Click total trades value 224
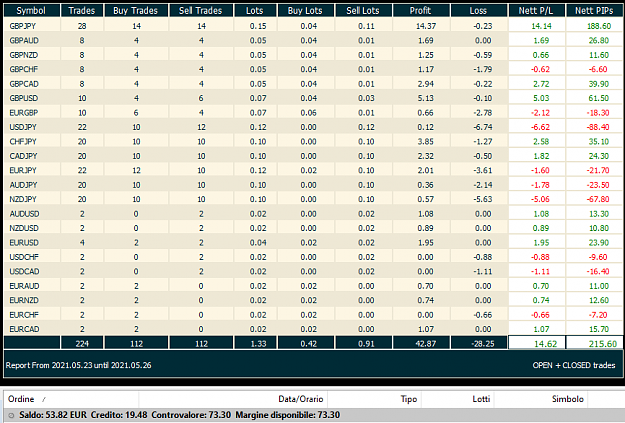The image size is (625, 423). pyautogui.click(x=82, y=344)
